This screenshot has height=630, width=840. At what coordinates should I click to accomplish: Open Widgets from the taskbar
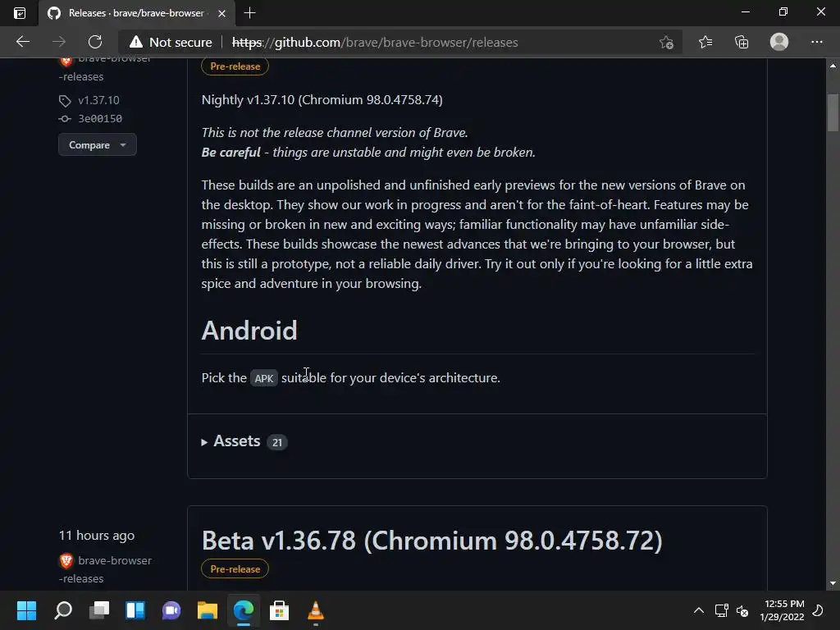135,610
